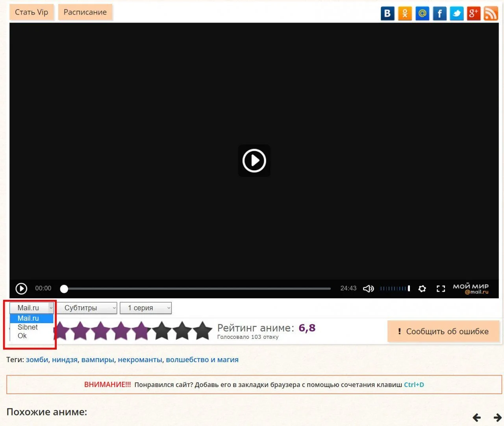This screenshot has width=504, height=426.
Task: Click the Стать Vip button
Action: 31,12
